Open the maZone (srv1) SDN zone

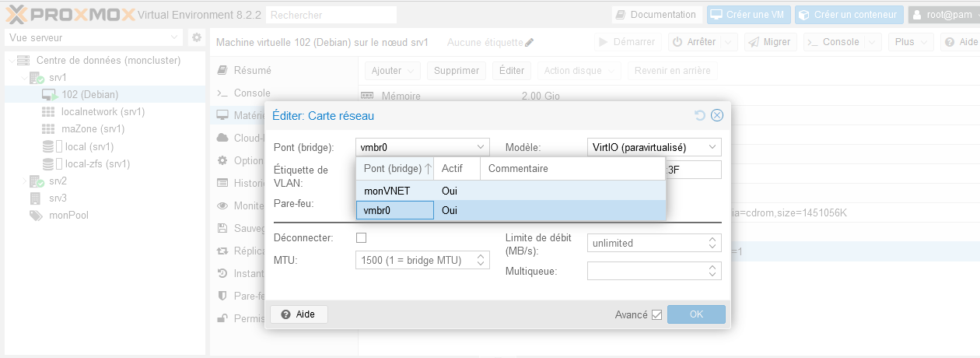[93, 129]
